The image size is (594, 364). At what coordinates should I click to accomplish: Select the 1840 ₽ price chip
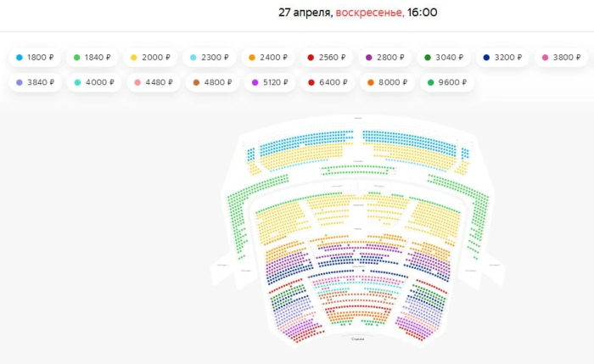click(x=92, y=58)
